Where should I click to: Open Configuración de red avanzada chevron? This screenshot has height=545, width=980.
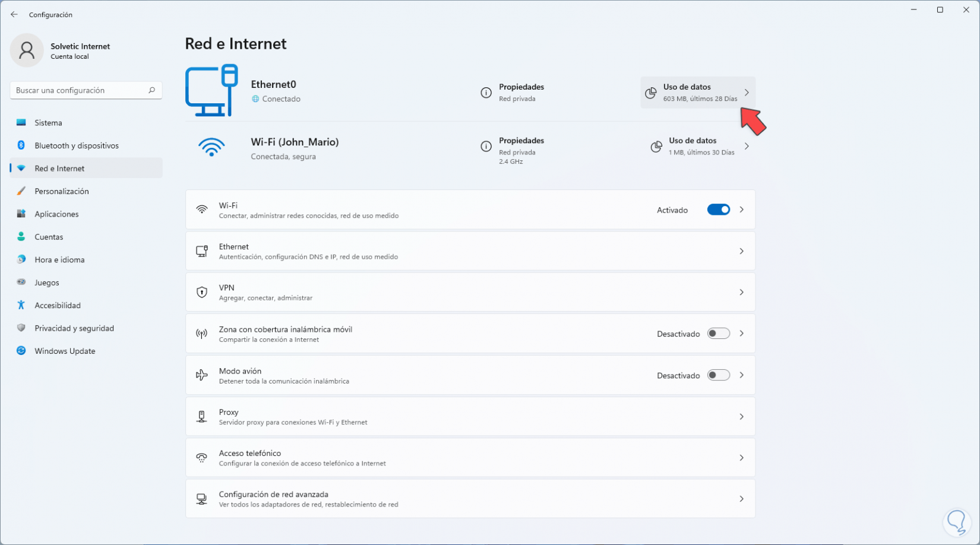tap(741, 499)
